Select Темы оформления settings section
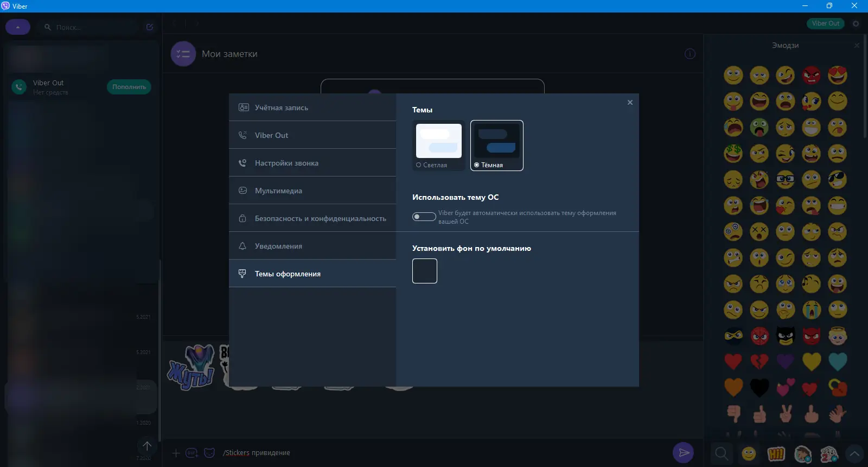This screenshot has width=868, height=467. 312,274
